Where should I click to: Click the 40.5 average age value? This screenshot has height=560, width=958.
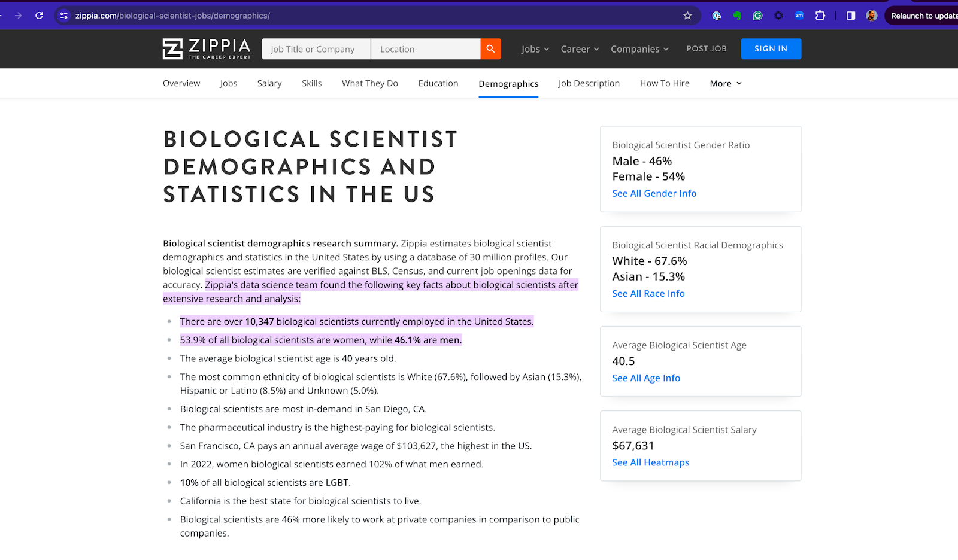click(x=623, y=361)
